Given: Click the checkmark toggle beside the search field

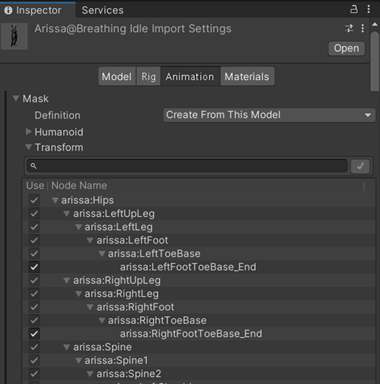Looking at the screenshot, I should coord(360,166).
